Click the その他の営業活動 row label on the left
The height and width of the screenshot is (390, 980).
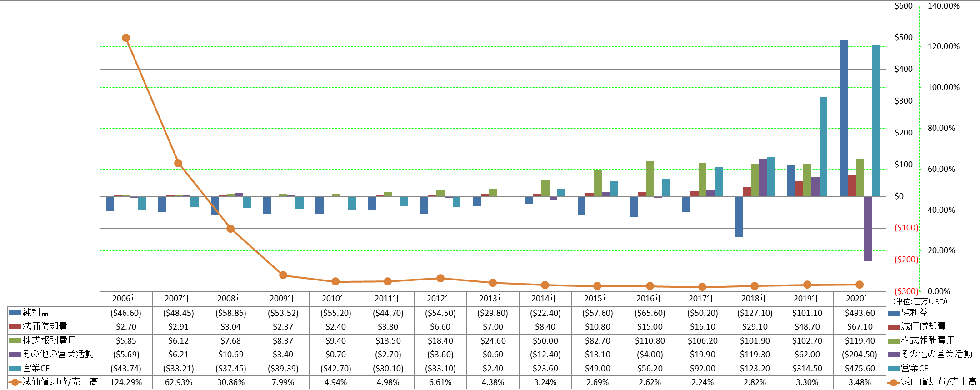(x=58, y=355)
